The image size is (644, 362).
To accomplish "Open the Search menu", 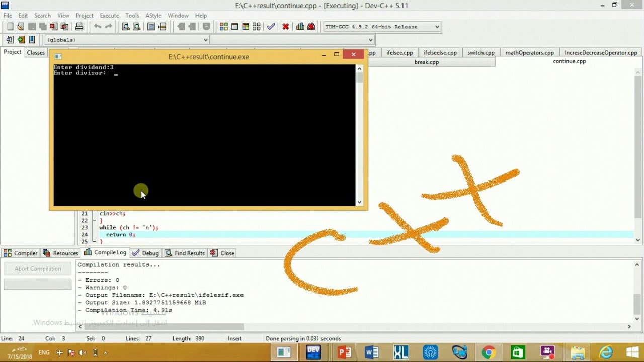I will 42,16.
